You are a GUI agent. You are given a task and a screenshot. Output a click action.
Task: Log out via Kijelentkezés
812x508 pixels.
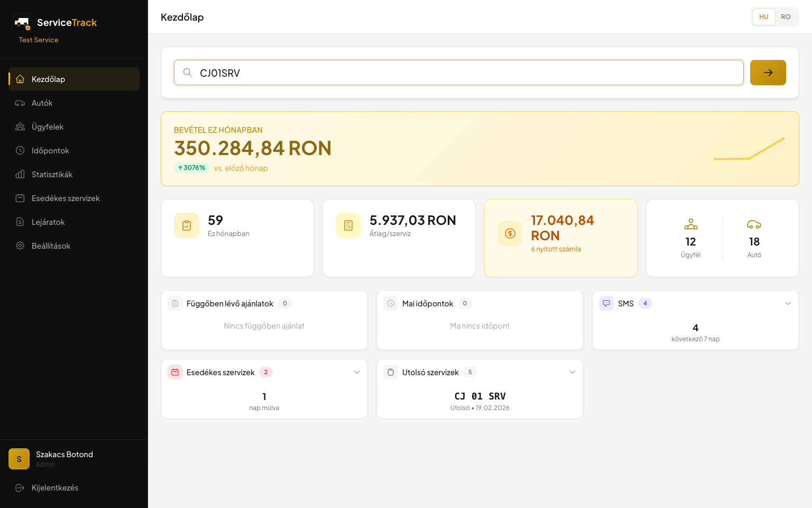(55, 488)
